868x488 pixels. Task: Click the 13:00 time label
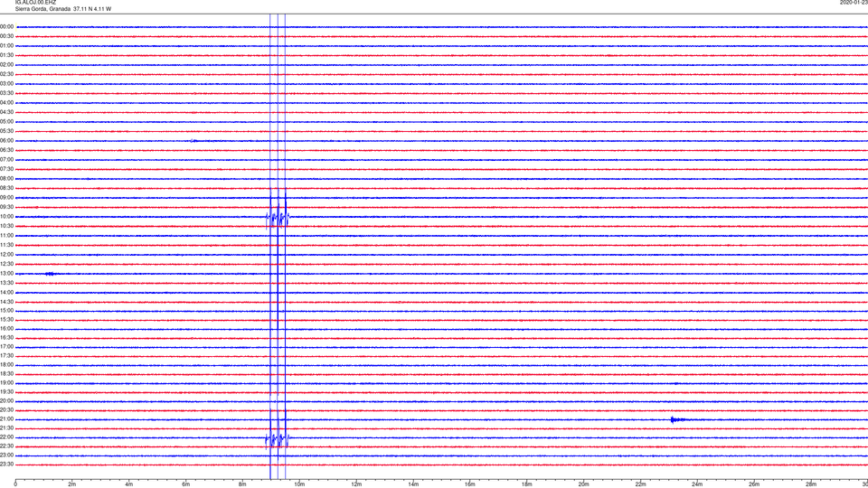[x=6, y=273]
